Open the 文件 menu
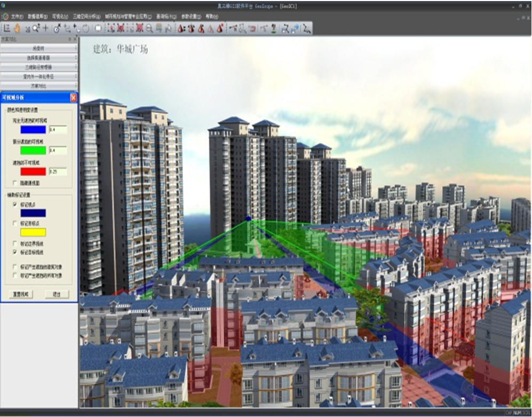Viewport: 532px width, 417px height. click(x=17, y=17)
